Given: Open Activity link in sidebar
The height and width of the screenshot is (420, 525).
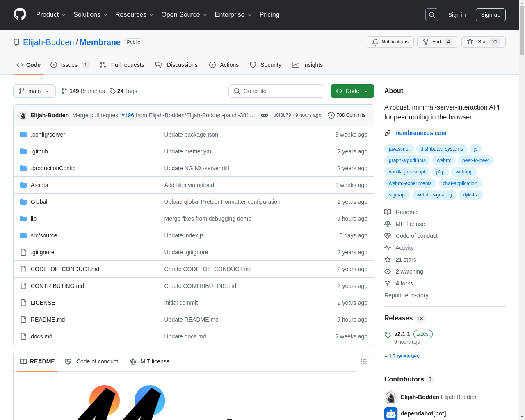Looking at the screenshot, I should point(399,248).
